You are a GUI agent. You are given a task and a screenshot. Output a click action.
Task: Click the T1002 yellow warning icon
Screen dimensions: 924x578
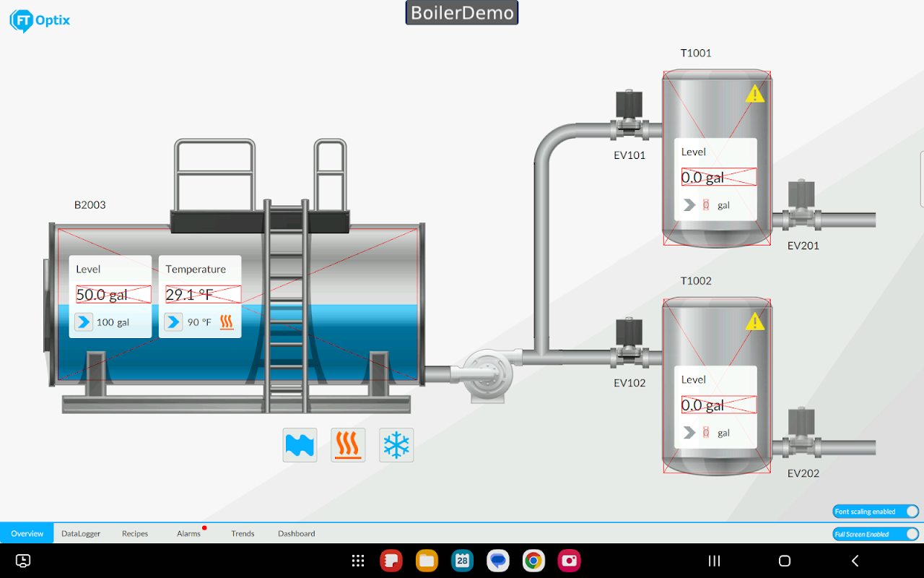click(754, 321)
